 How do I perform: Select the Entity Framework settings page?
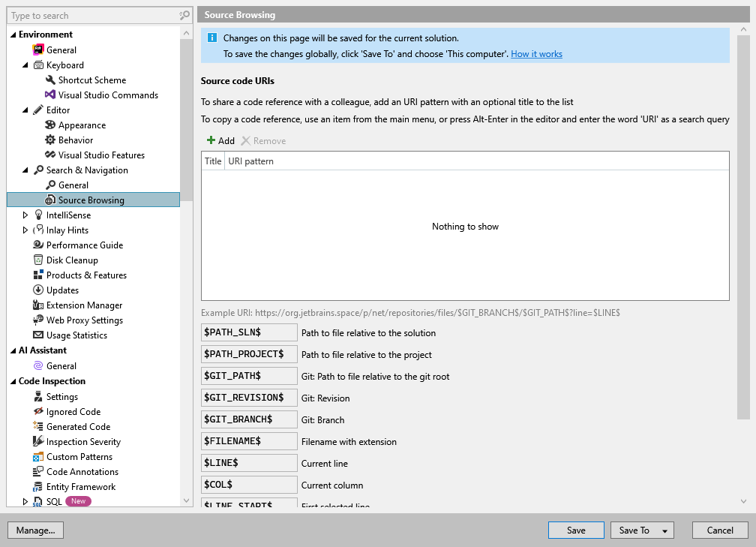click(83, 486)
